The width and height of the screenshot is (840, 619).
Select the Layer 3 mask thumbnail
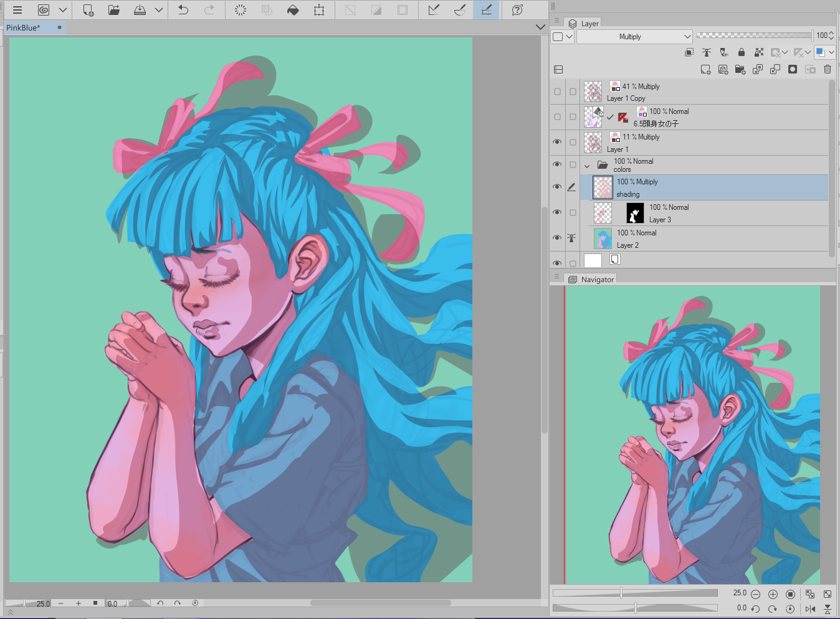point(635,213)
